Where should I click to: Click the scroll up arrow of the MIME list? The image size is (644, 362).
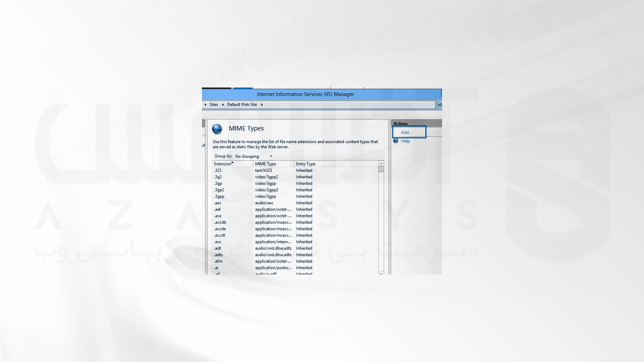tap(381, 164)
